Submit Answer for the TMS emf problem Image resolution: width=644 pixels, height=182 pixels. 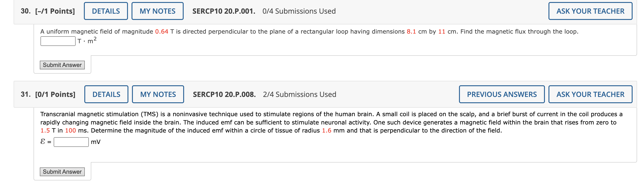[62, 172]
